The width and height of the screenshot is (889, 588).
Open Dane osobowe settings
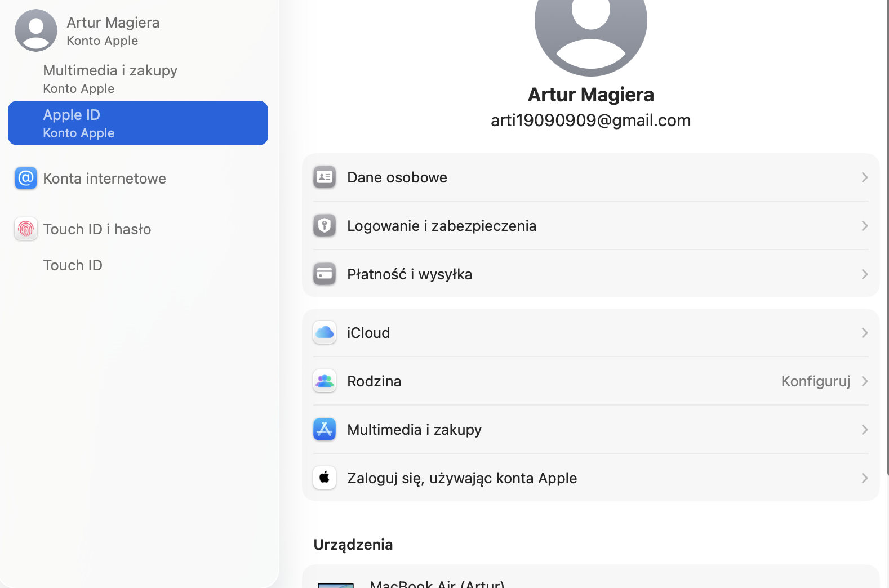(590, 177)
